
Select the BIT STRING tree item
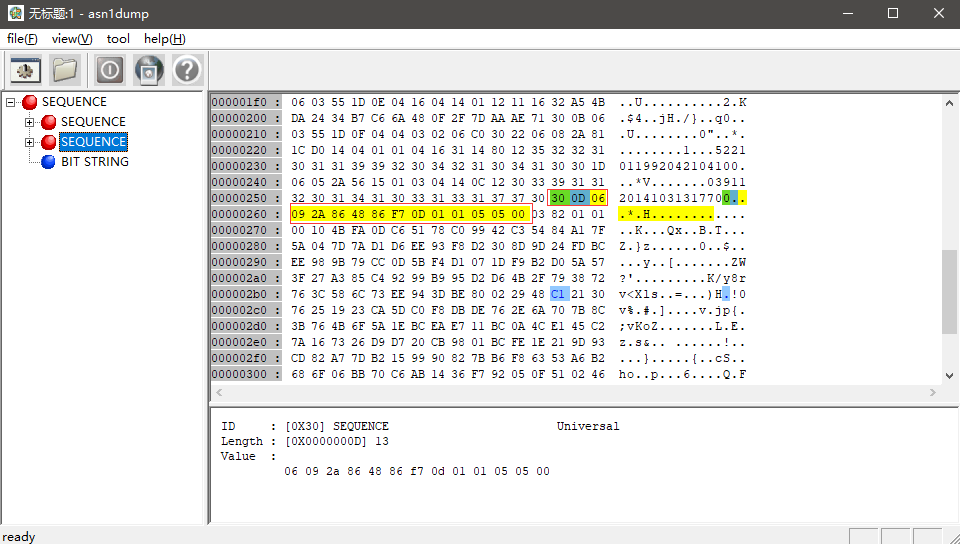[95, 162]
